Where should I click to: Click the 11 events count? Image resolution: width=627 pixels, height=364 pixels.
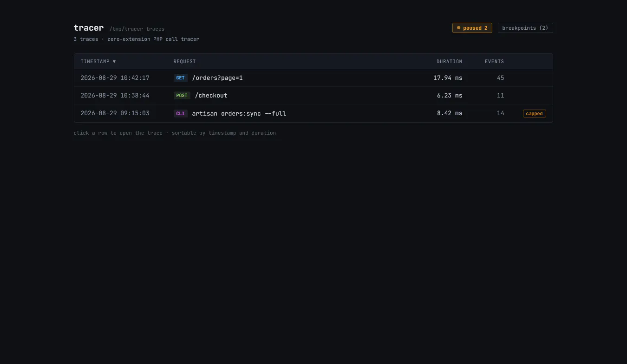(x=500, y=96)
